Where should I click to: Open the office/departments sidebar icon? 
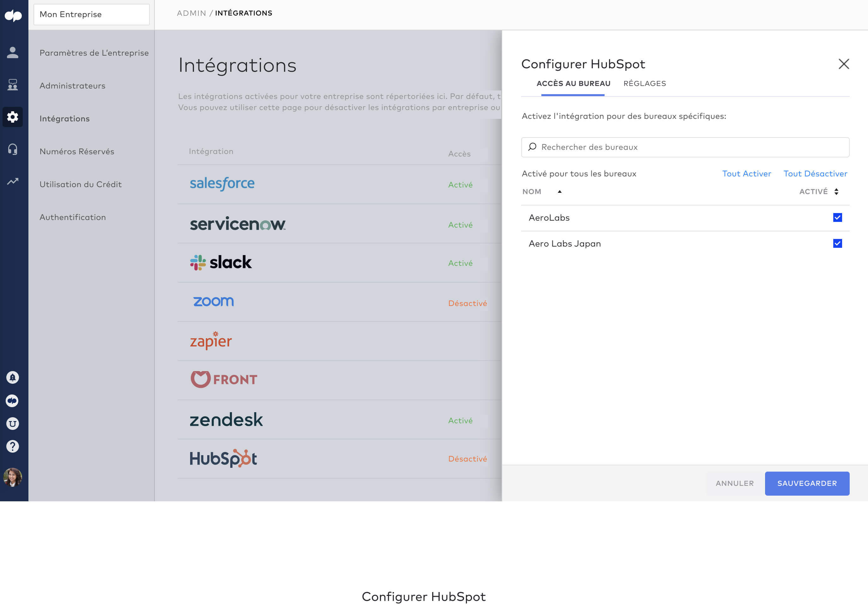tap(12, 84)
